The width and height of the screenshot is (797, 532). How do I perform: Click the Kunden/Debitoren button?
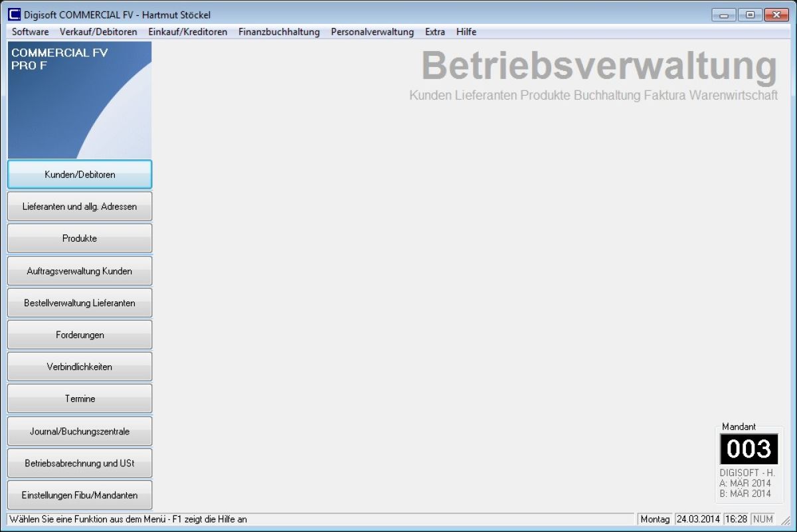[80, 175]
